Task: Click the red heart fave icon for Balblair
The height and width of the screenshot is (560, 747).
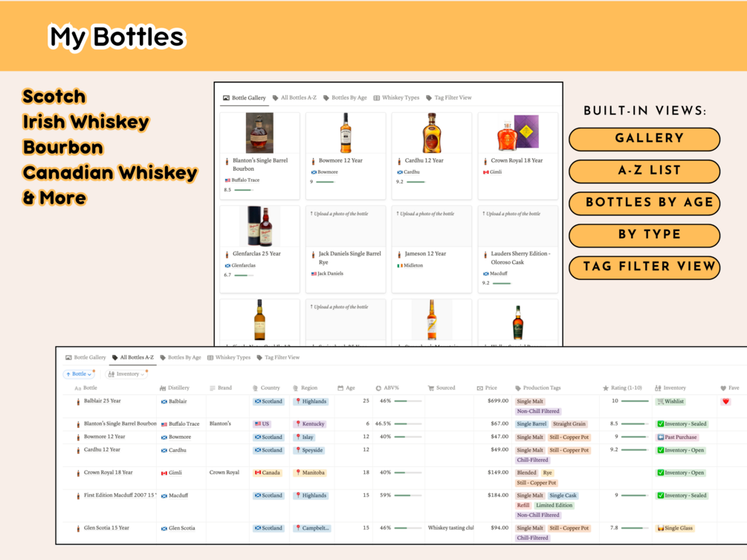Action: (725, 401)
